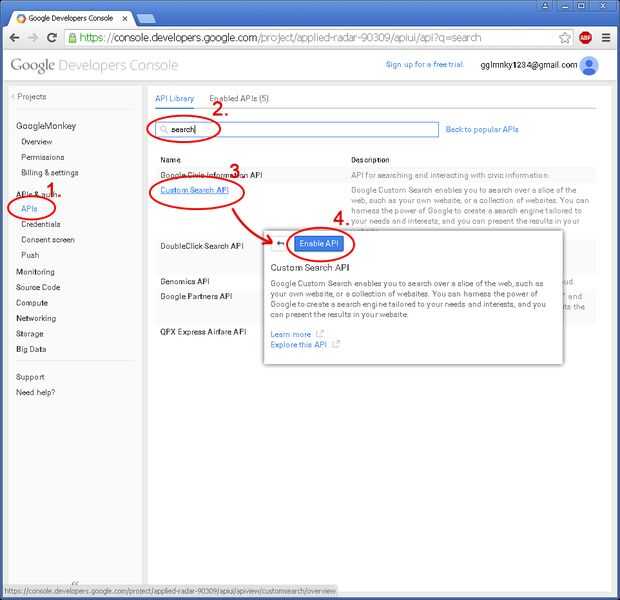This screenshot has width=620, height=600.
Task: Open the Explore this API link
Action: pyautogui.click(x=299, y=344)
